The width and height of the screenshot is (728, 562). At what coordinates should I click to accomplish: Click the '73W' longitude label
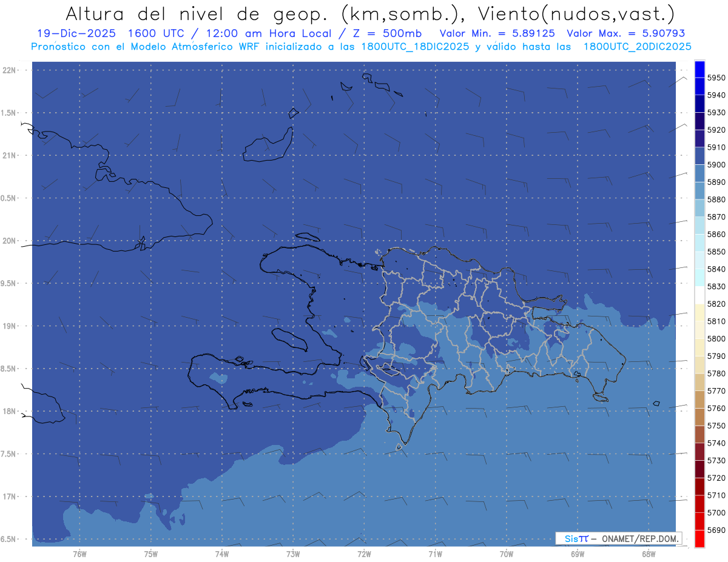[x=293, y=554]
